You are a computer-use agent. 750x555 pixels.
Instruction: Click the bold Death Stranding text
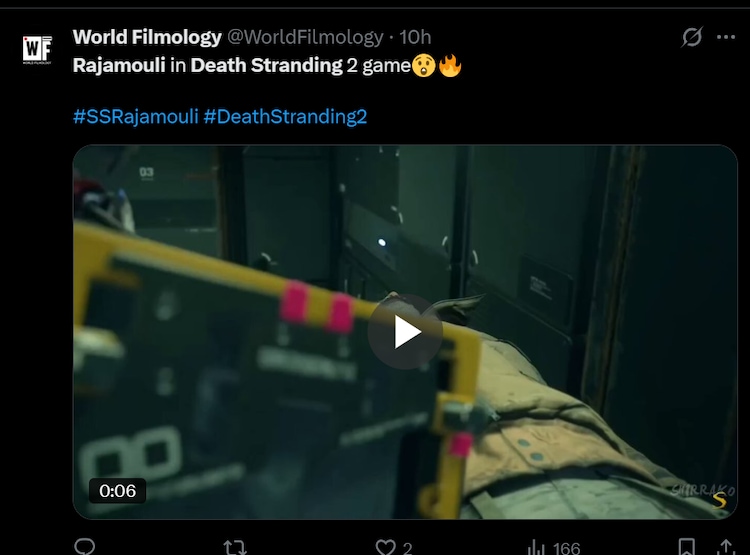(x=266, y=65)
